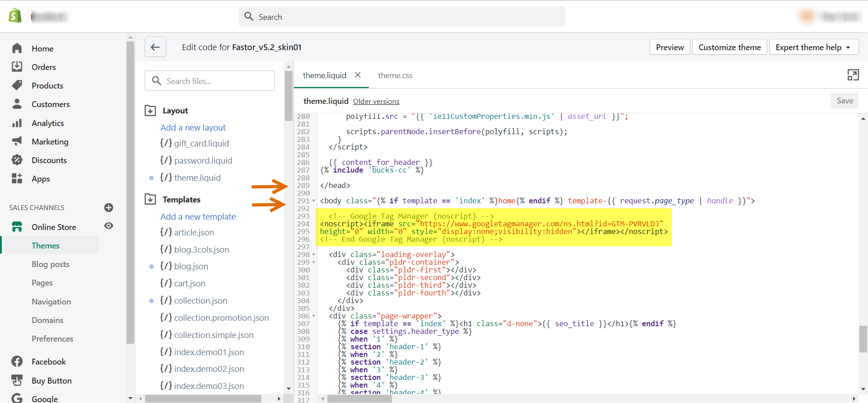Screen dimensions: 868x403
Task: Open the Orders icon in sidebar
Action: [17, 67]
